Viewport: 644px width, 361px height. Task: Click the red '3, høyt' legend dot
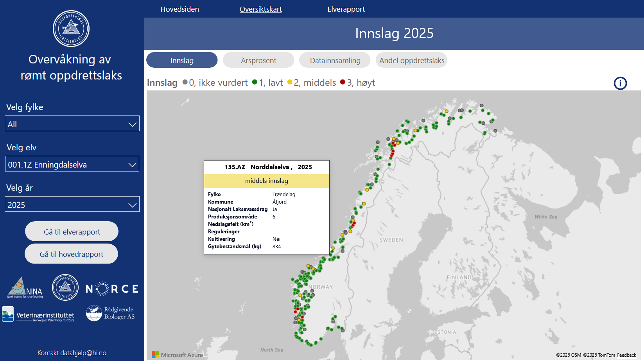coord(343,82)
